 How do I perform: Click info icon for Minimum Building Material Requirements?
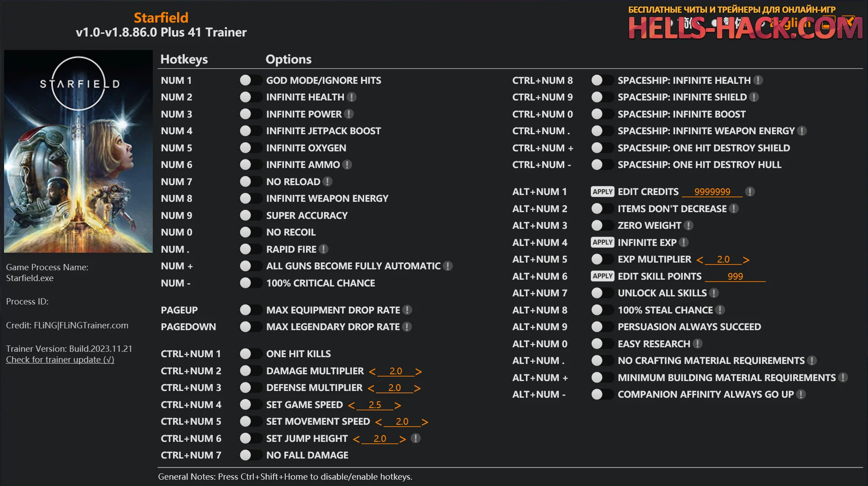tap(843, 377)
